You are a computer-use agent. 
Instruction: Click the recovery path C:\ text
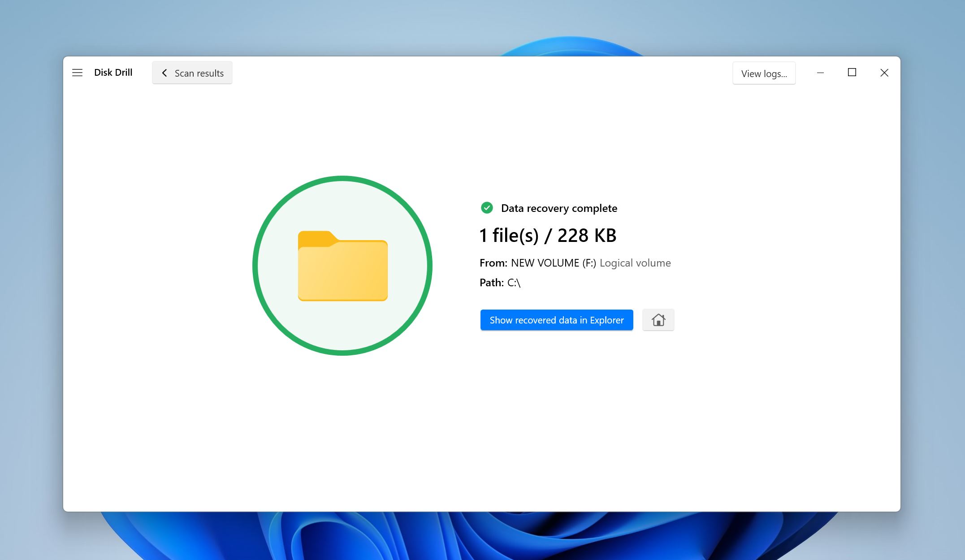(514, 283)
